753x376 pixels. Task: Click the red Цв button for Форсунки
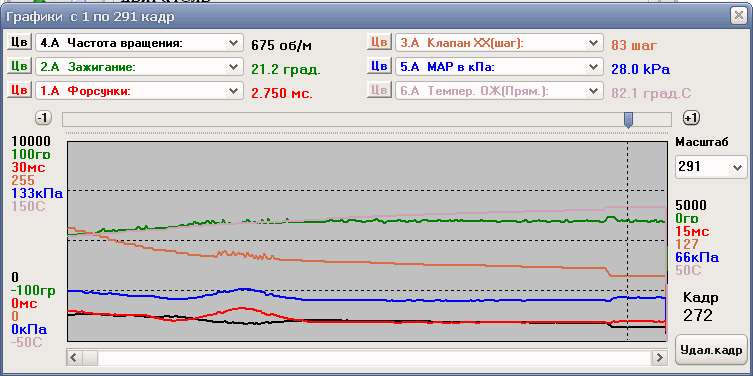(x=19, y=89)
